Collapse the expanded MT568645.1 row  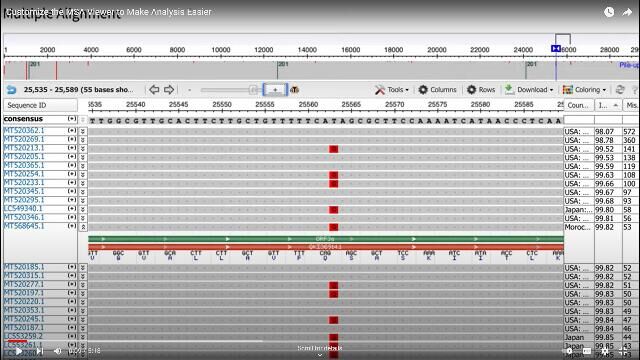83,227
